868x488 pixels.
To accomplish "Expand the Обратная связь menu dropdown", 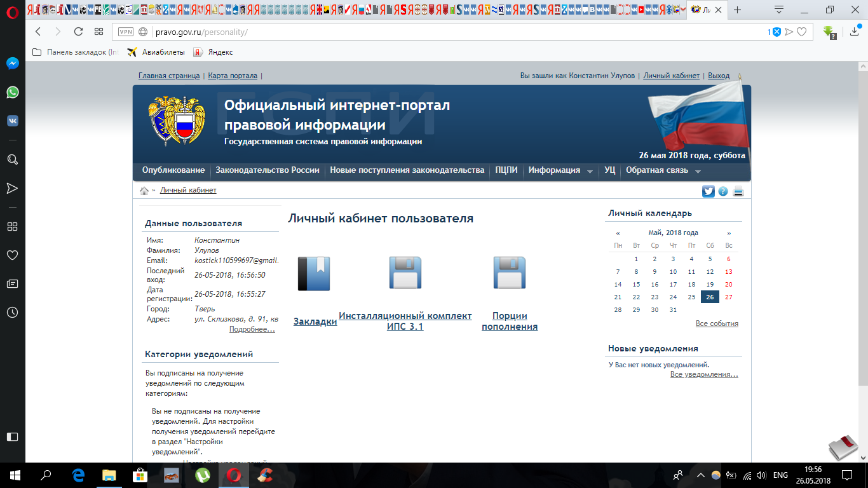I will 698,172.
